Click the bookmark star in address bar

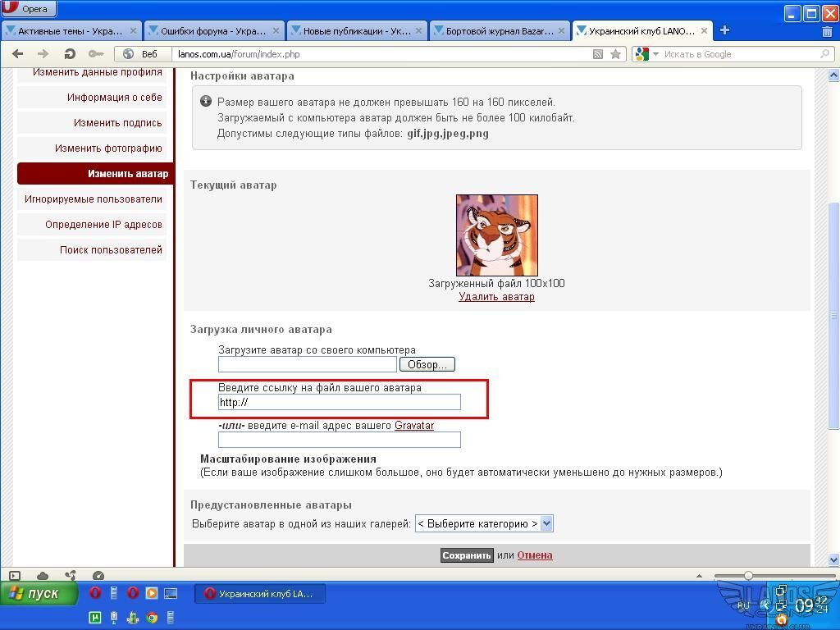tap(615, 54)
